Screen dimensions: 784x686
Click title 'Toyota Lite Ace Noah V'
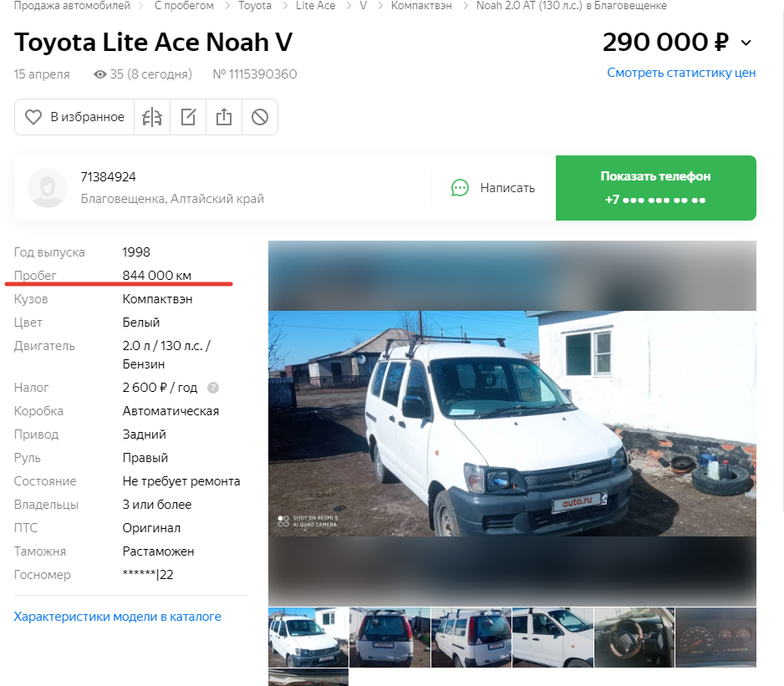coord(154,42)
